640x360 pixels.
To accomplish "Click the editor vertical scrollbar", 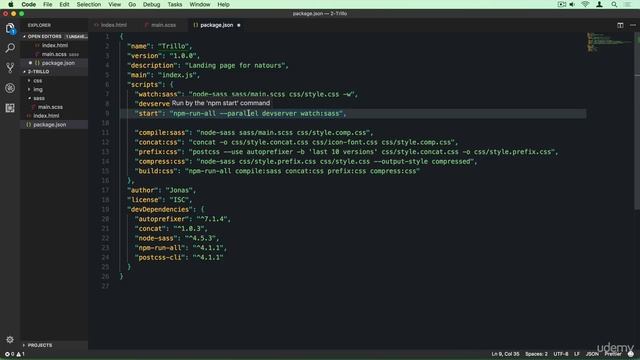I will 637,122.
